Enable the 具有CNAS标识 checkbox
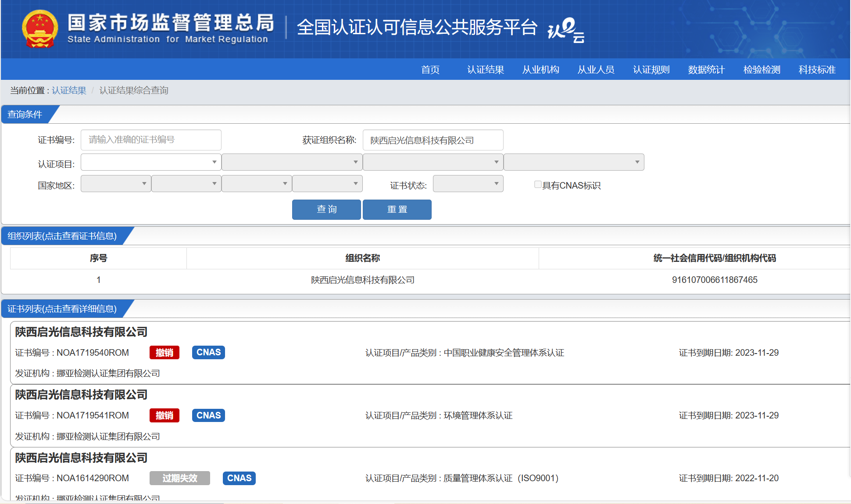 coord(538,185)
